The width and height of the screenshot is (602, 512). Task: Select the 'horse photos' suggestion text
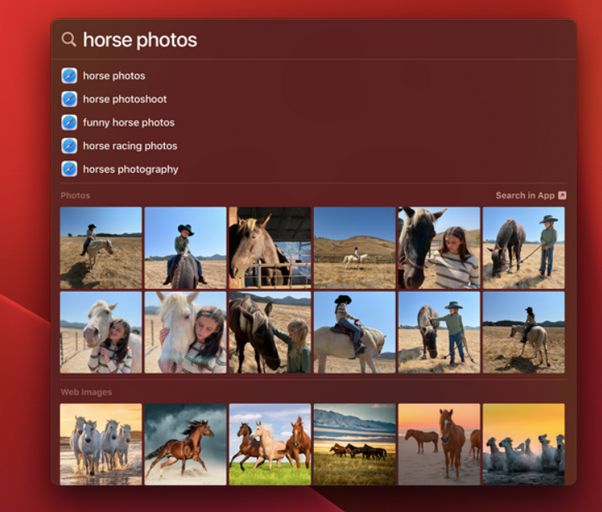(114, 76)
